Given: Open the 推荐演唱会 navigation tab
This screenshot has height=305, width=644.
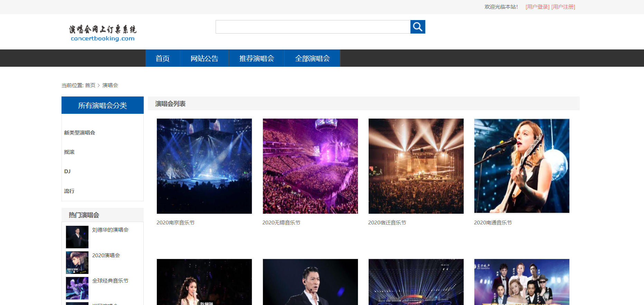Looking at the screenshot, I should pyautogui.click(x=257, y=58).
